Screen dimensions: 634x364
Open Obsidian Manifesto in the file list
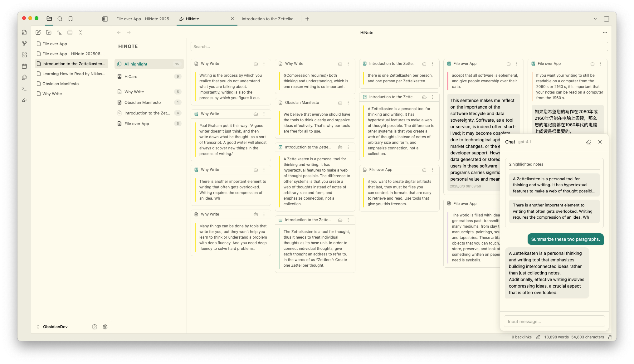coord(61,84)
